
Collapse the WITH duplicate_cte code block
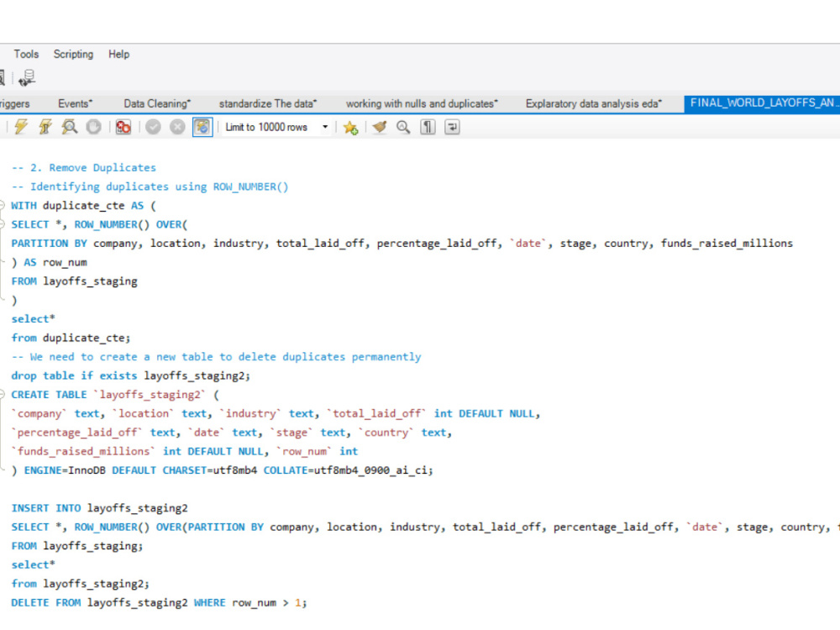coord(2,205)
